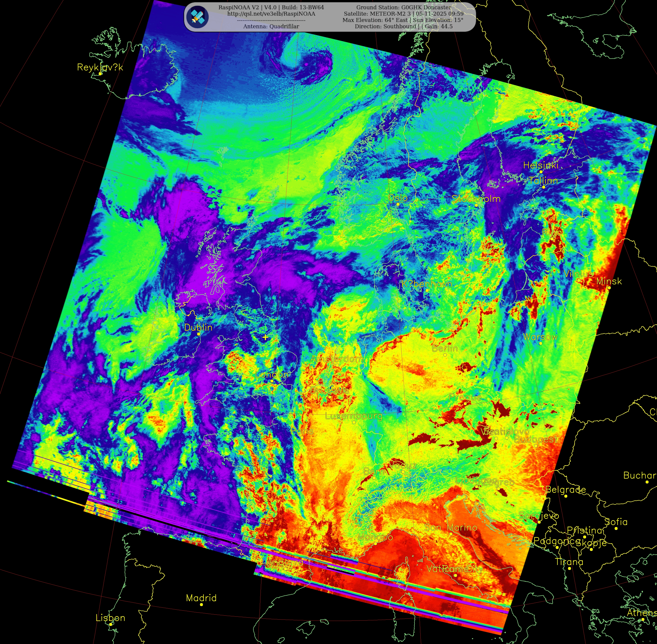Click the Dublin city dot marker
Image resolution: width=657 pixels, height=644 pixels.
point(199,334)
